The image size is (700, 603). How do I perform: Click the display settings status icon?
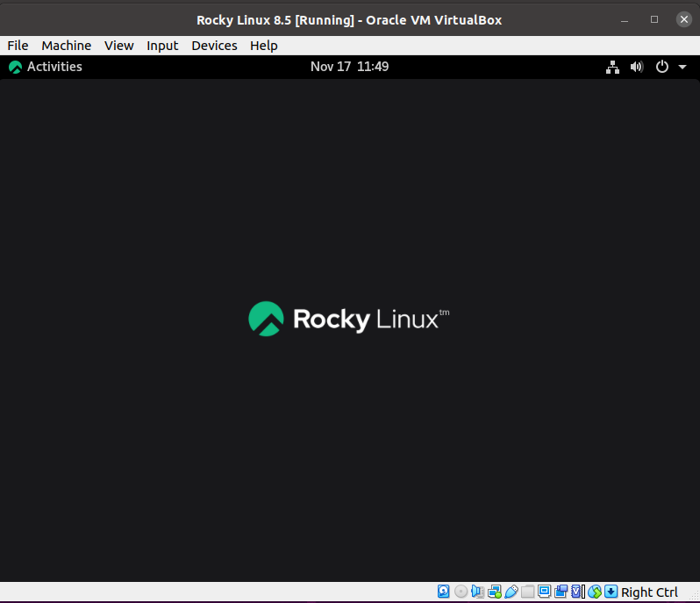click(544, 592)
